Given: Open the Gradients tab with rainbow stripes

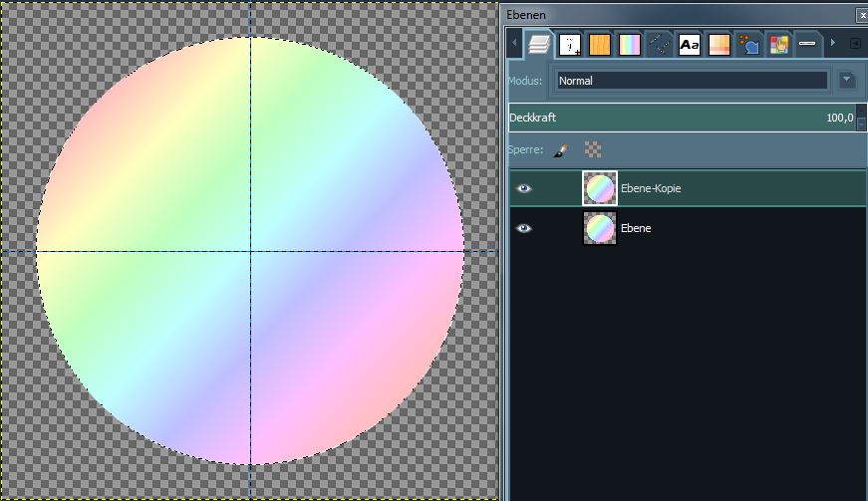Looking at the screenshot, I should (x=630, y=44).
